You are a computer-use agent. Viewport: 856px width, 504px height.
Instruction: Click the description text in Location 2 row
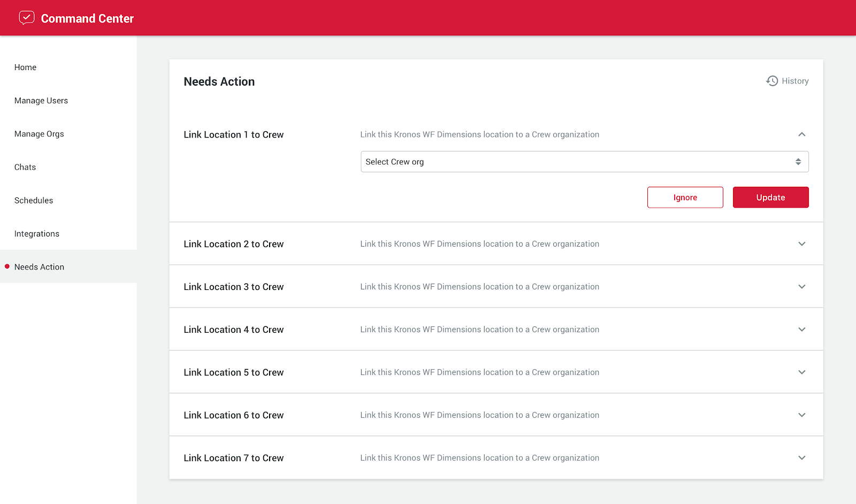480,244
